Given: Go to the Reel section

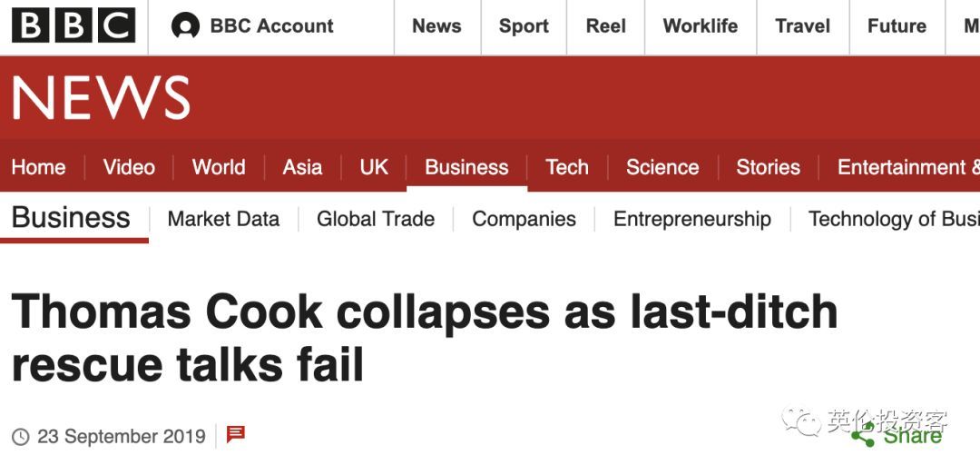Looking at the screenshot, I should click(x=605, y=26).
